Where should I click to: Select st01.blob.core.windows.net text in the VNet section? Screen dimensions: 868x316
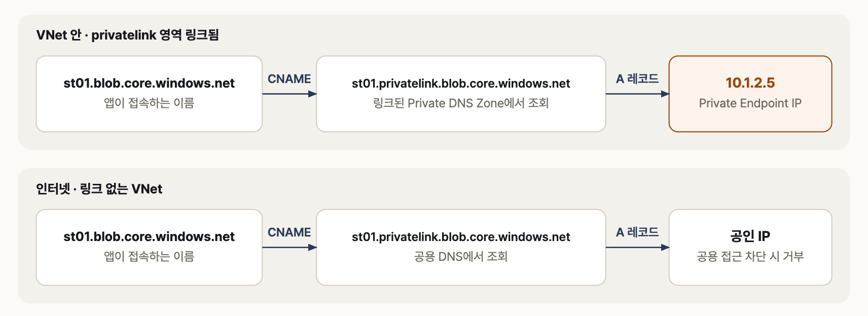tap(149, 83)
